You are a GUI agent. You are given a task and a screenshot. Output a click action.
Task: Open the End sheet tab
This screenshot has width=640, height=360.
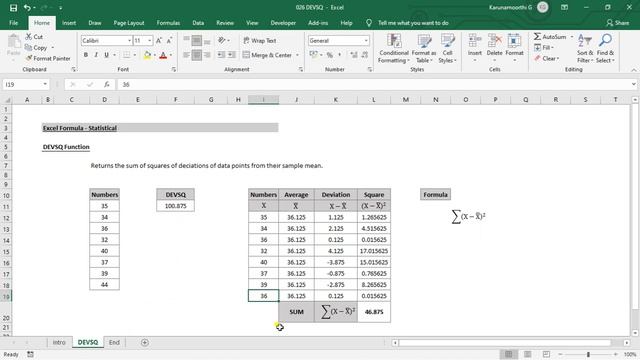coord(114,342)
